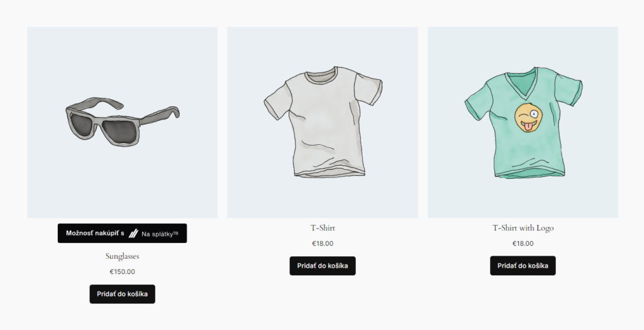The image size is (644, 330).
Task: Open the grey T-Shirt product image
Action: [x=323, y=123]
